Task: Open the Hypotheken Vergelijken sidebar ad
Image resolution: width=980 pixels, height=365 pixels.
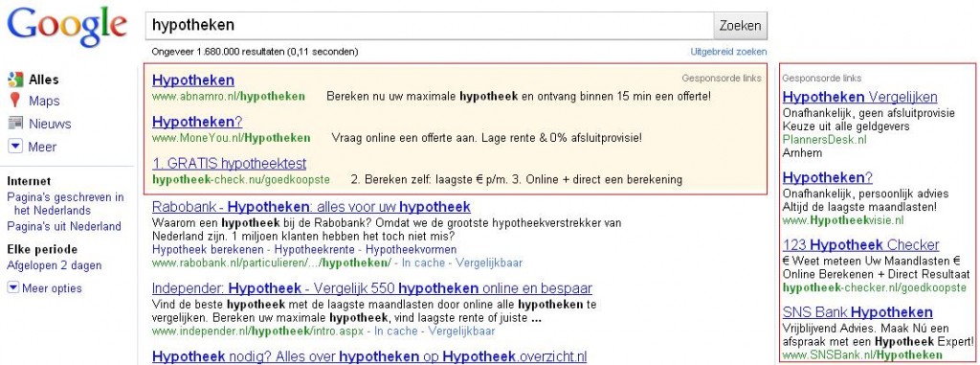Action: click(x=860, y=97)
